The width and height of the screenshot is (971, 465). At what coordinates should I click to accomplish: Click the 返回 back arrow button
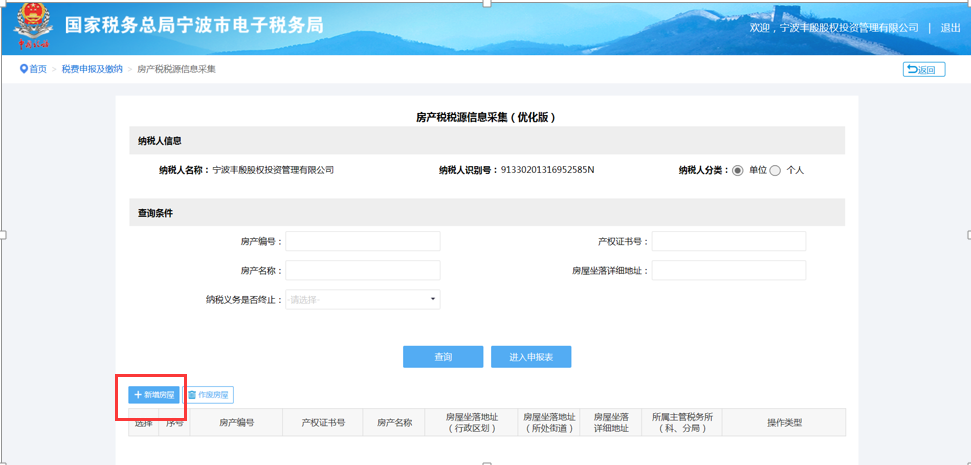[x=923, y=69]
